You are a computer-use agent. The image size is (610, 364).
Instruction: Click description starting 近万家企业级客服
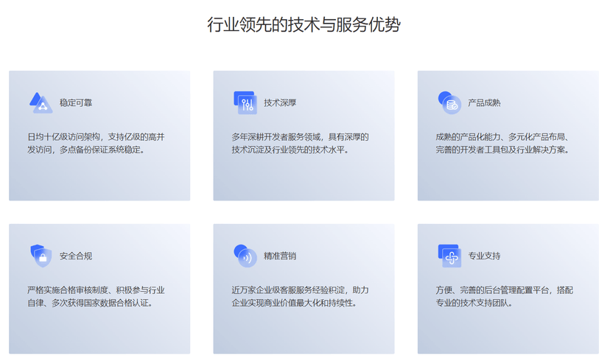click(x=300, y=296)
